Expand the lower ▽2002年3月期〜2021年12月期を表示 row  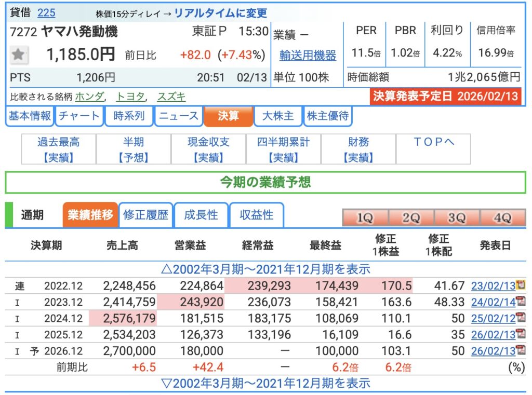pos(265,384)
